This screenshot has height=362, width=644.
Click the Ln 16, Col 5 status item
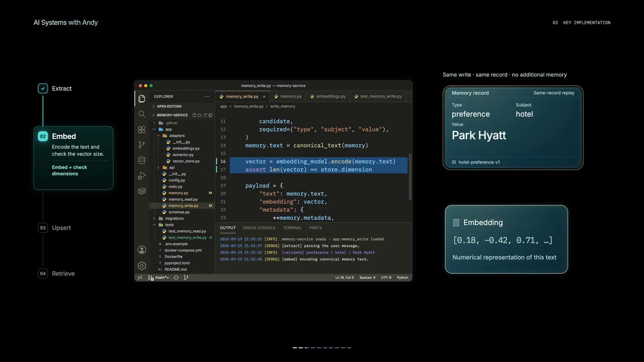(345, 278)
